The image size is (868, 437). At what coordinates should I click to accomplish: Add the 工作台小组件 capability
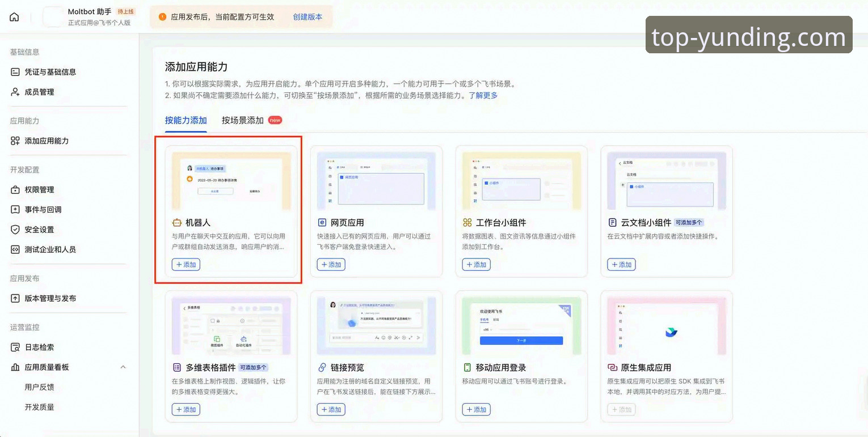[477, 265]
